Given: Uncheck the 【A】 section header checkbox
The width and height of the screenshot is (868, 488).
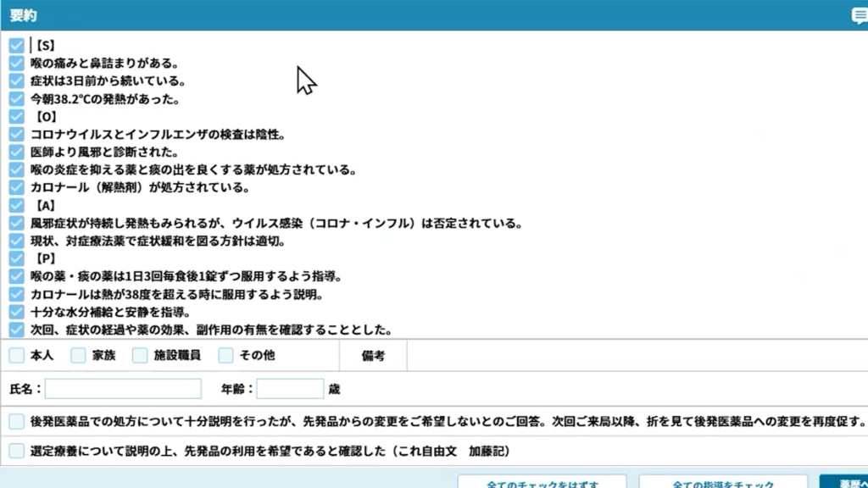Looking at the screenshot, I should (x=16, y=206).
